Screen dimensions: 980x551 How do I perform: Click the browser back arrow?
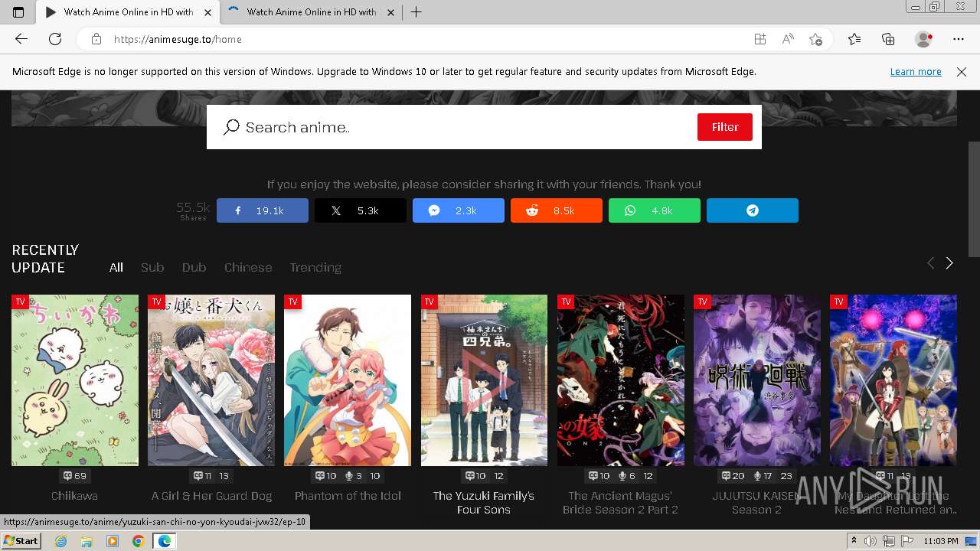[x=21, y=39]
